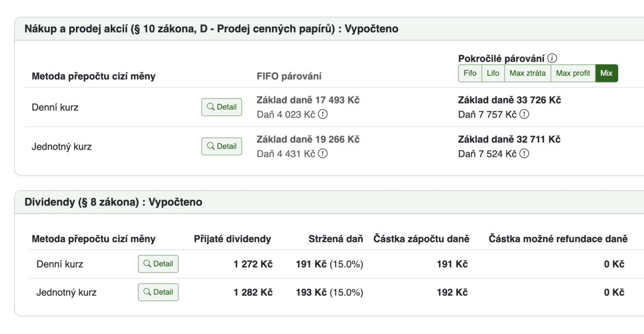Image resolution: width=644 pixels, height=334 pixels.
Task: Show Detail for dividends Jednotný kurz row
Action: coord(158,292)
